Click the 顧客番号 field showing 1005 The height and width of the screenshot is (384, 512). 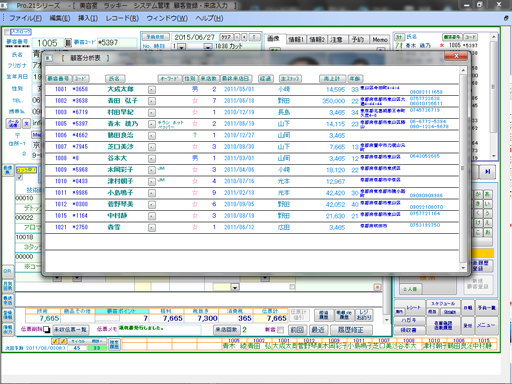pos(48,43)
